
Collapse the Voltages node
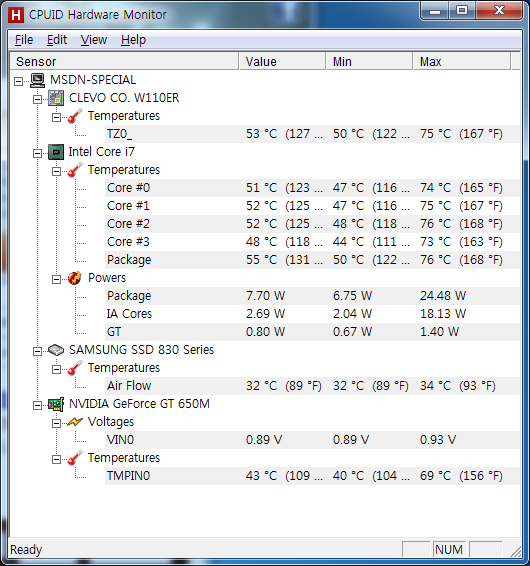click(x=56, y=423)
